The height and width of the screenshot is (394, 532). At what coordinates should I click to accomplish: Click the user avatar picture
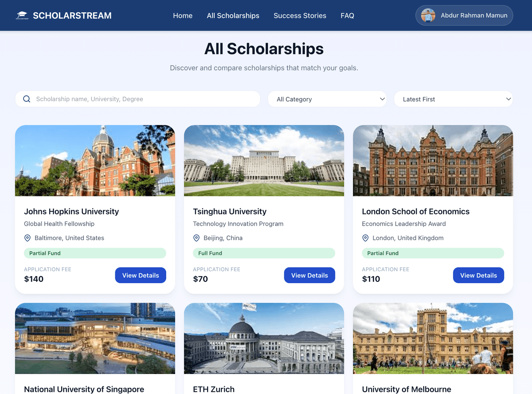[428, 16]
